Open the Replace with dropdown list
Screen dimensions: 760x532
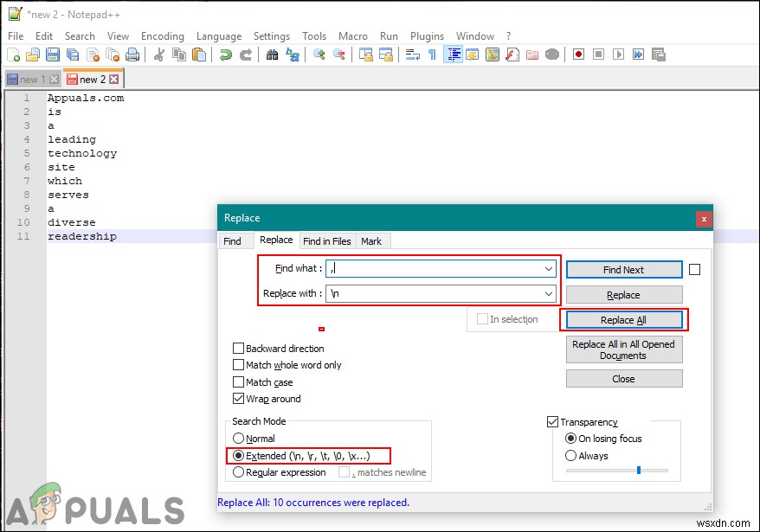point(549,294)
